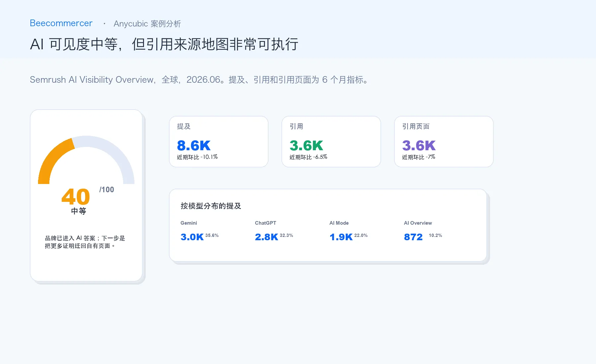Click the 品牌已进入 AI 答案 note text
Image resolution: width=596 pixels, height=364 pixels.
(85, 242)
